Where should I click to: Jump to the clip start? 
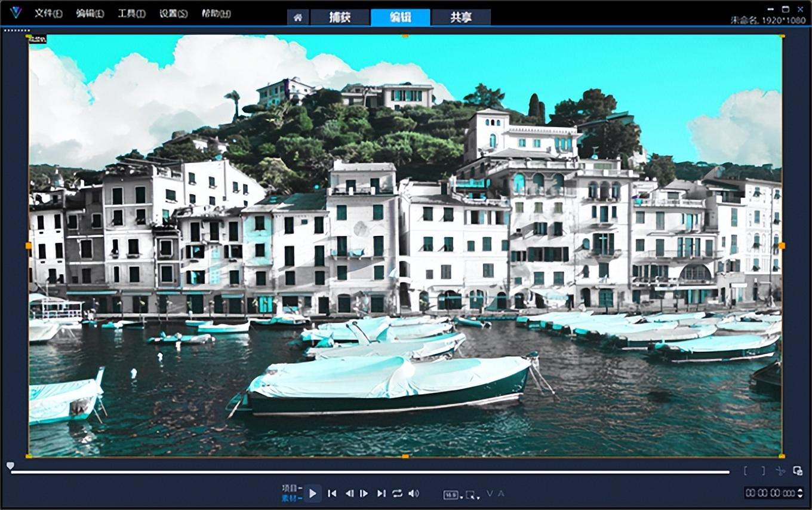[333, 493]
